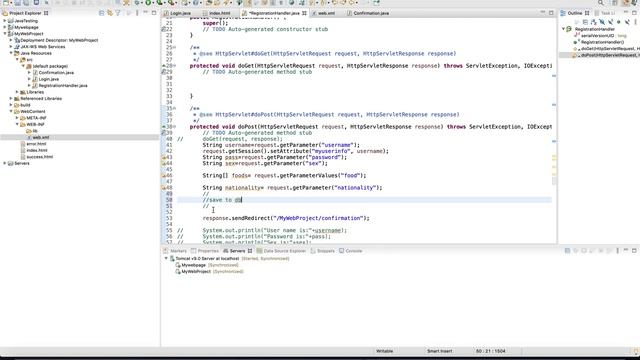Collapse the WebContent folder
Screen dimensions: 640x360
[11, 111]
